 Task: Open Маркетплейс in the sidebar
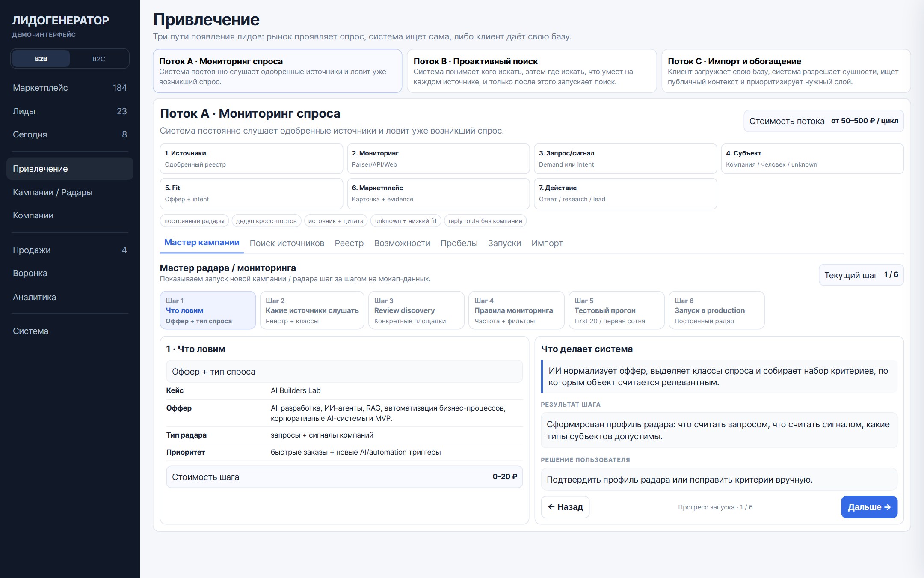pos(70,88)
